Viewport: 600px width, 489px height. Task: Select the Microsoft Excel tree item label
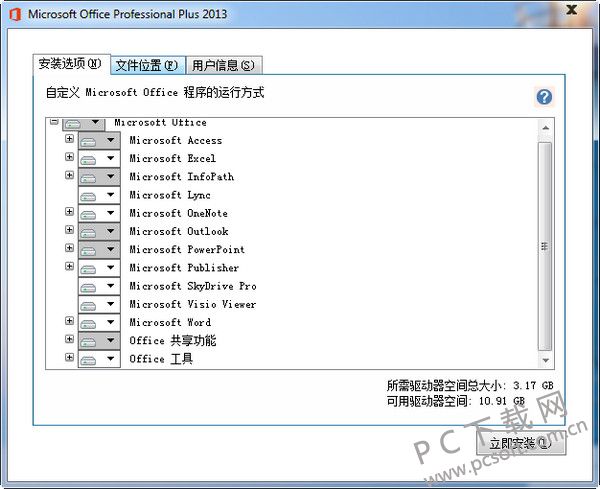[x=172, y=159]
